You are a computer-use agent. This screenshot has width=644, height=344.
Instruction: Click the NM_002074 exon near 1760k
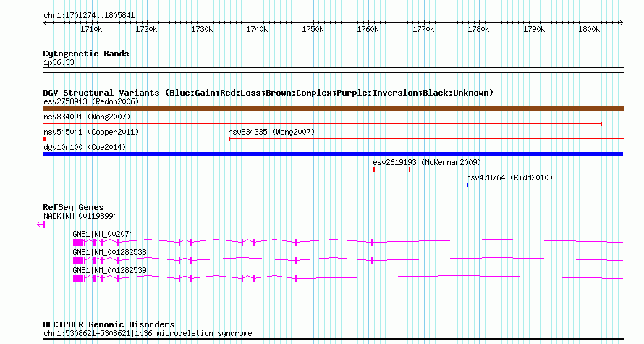coord(372,243)
